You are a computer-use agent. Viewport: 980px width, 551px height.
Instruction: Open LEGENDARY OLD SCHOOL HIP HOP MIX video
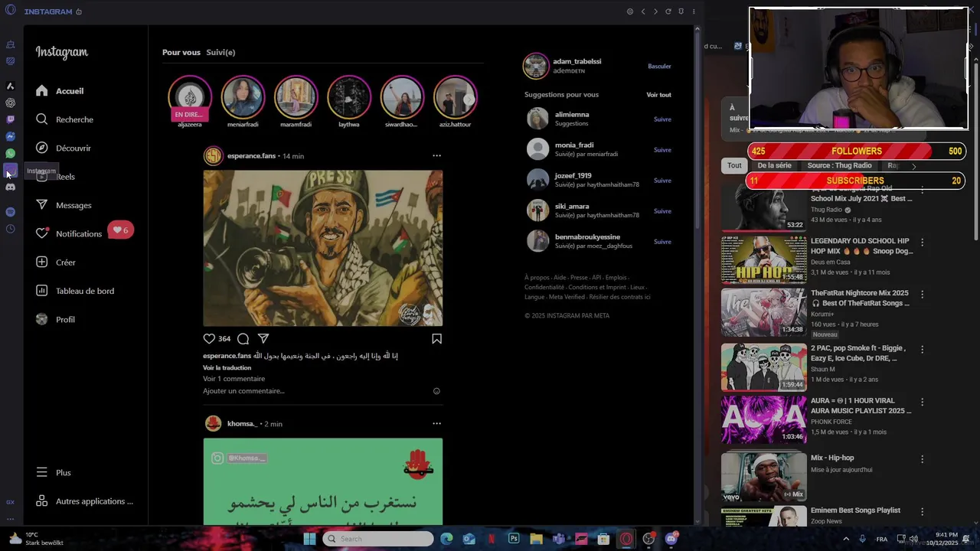[x=818, y=259]
